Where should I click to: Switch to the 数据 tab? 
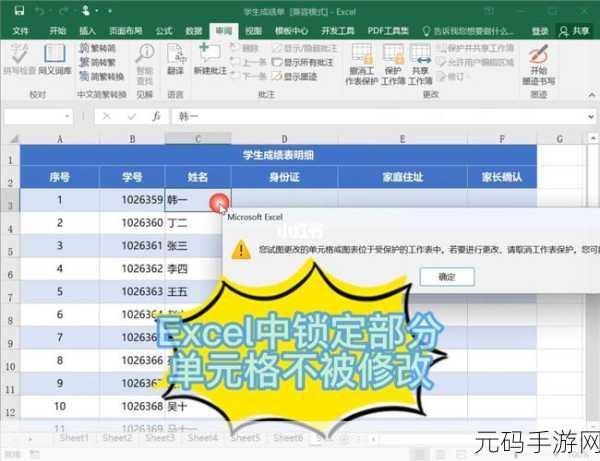coord(194,31)
